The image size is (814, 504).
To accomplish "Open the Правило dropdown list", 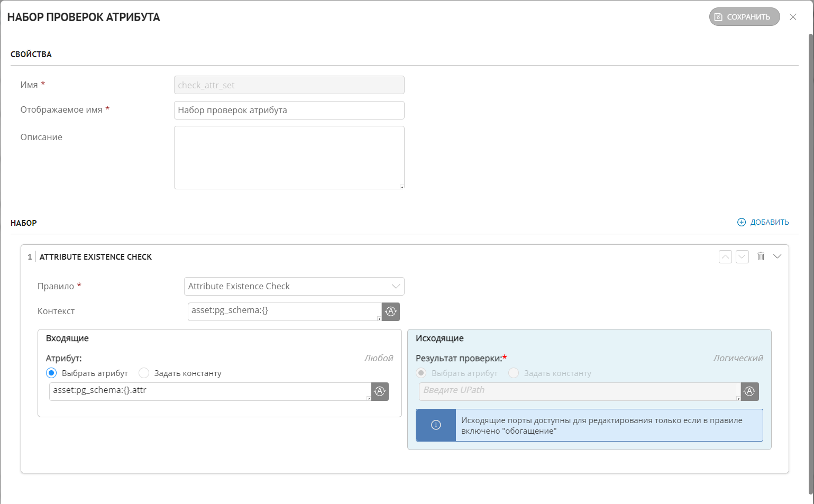I will tap(294, 287).
